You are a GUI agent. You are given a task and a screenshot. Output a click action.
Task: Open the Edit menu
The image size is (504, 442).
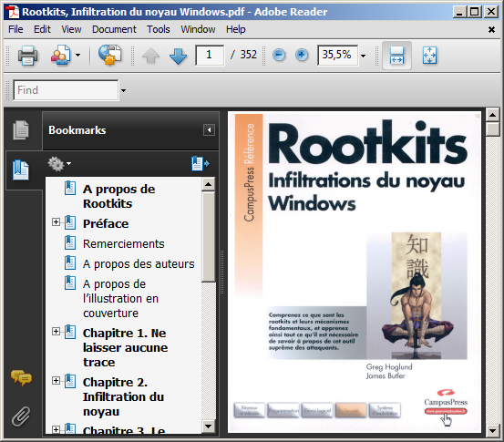tap(42, 29)
